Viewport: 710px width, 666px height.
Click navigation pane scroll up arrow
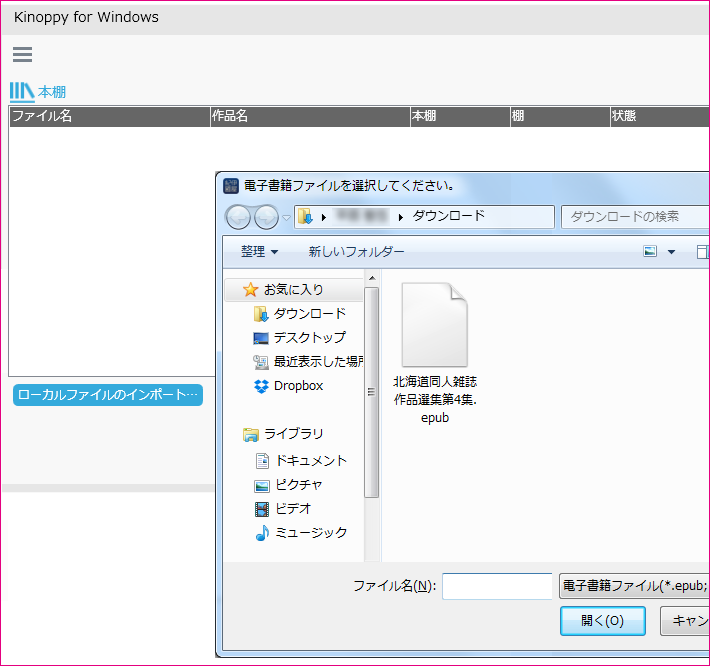point(372,278)
